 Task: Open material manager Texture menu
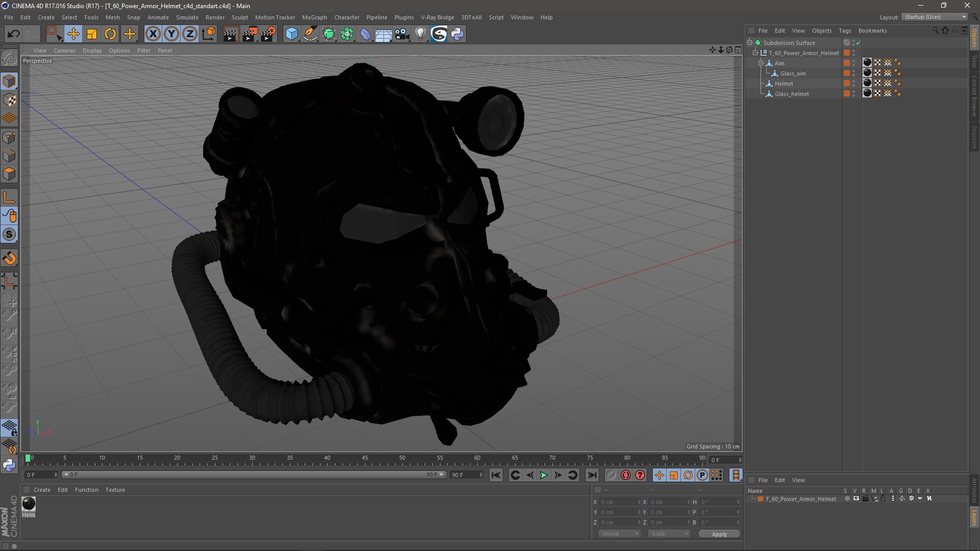(x=115, y=490)
